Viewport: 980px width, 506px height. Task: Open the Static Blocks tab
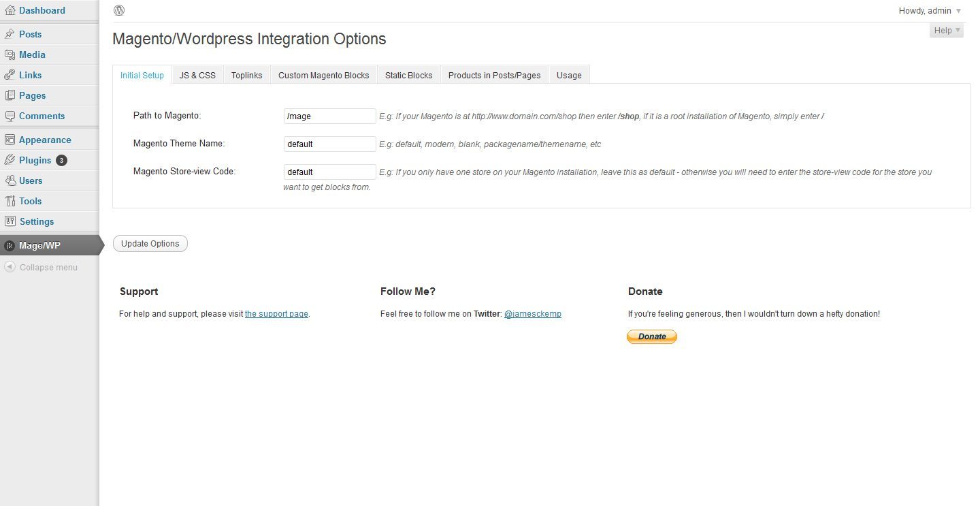pyautogui.click(x=408, y=75)
